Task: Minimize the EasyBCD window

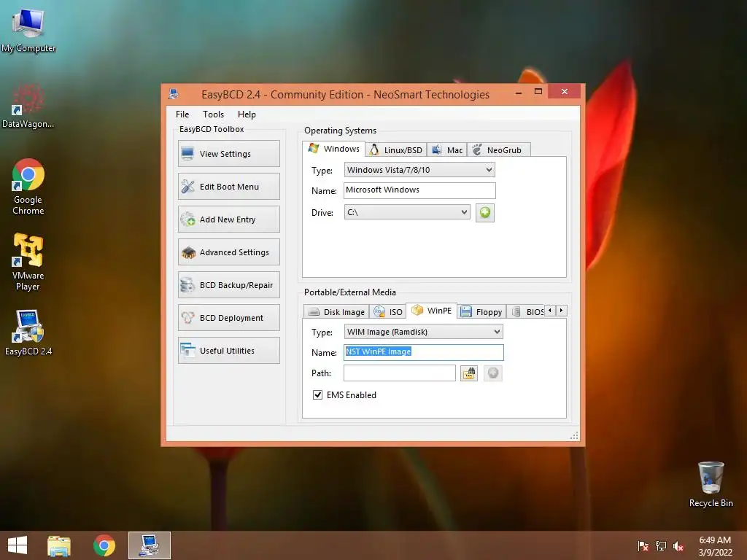Action: tap(519, 92)
